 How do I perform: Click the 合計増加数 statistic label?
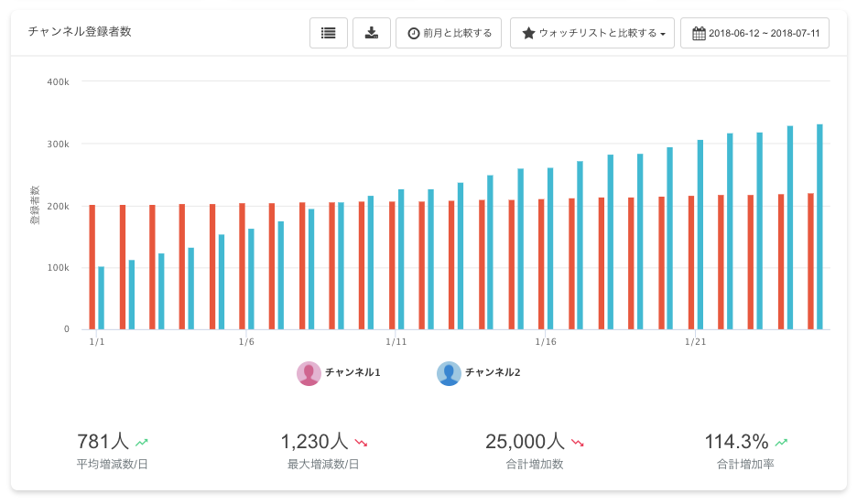(535, 464)
